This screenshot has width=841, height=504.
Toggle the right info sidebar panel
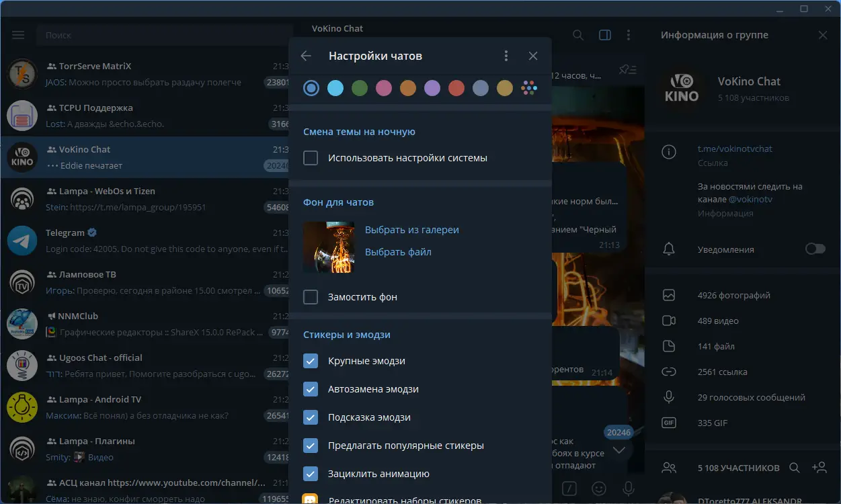pyautogui.click(x=605, y=35)
